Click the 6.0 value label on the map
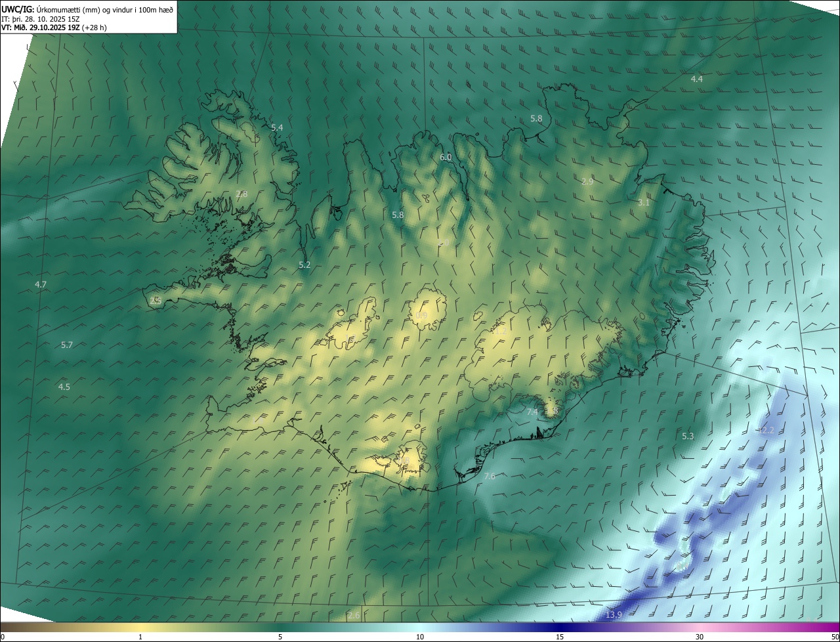Viewport: 840px width, 642px height. (446, 158)
